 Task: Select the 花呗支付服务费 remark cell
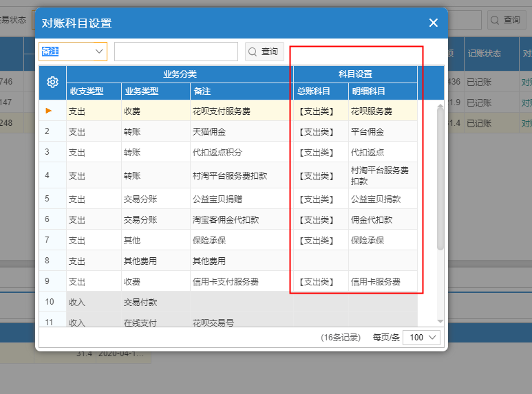pos(242,111)
